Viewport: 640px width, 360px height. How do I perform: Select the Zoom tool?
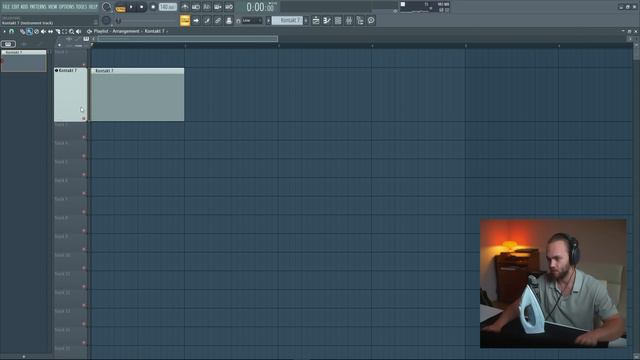point(71,31)
